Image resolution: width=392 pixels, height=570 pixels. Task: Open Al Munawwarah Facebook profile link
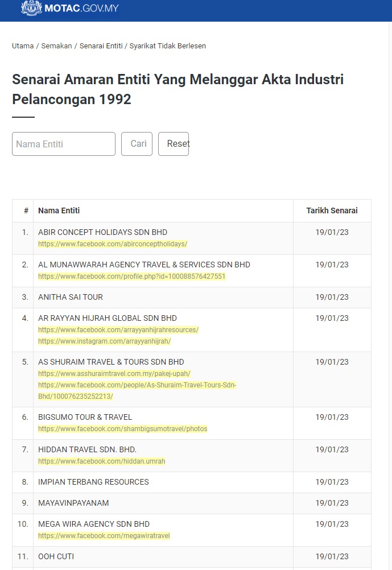coord(131,276)
